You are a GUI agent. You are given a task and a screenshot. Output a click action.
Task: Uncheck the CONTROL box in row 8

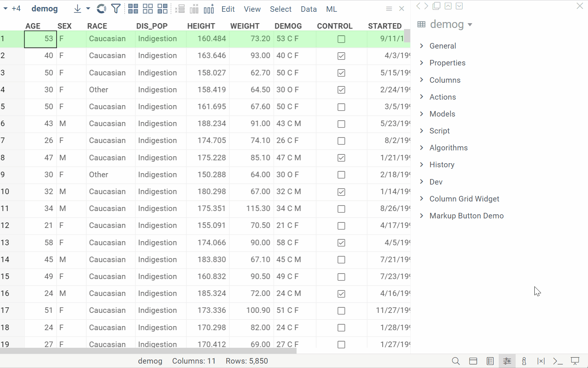pos(341,158)
